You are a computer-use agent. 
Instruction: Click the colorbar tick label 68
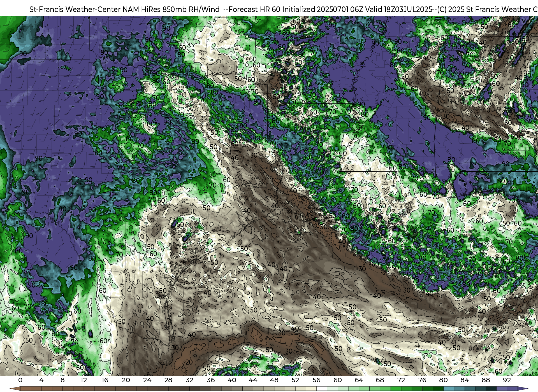click(380, 380)
